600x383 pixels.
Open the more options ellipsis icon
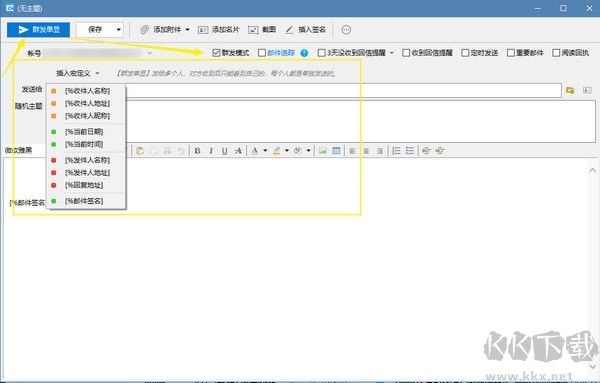346,29
